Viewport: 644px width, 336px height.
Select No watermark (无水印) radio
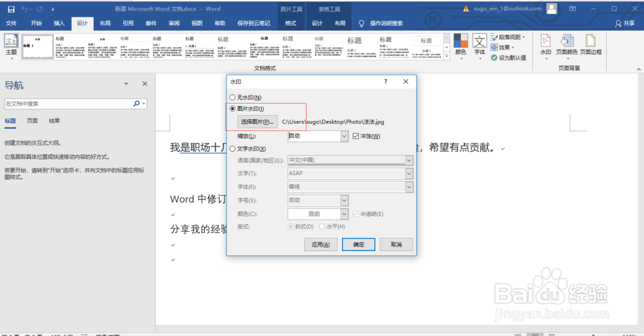(x=232, y=97)
